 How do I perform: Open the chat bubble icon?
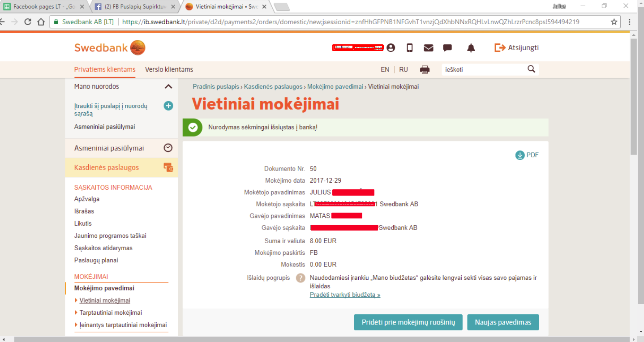[447, 48]
